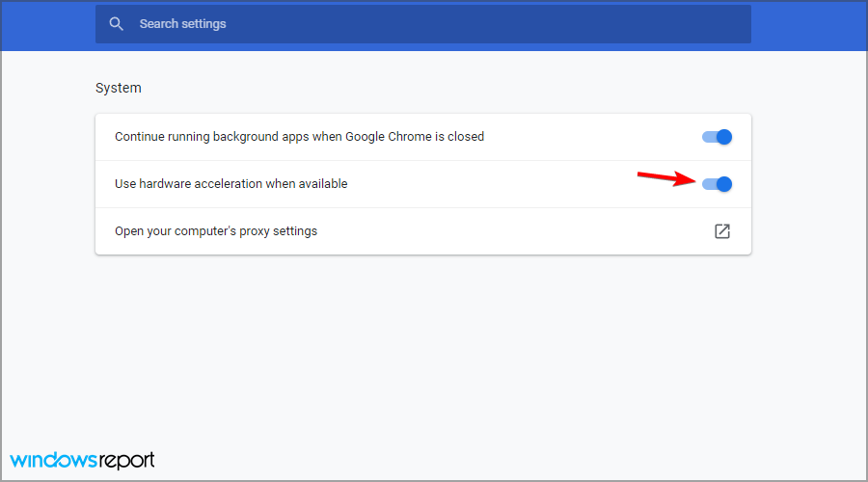
Task: Click the magnifying glass search icon
Action: pyautogui.click(x=117, y=24)
